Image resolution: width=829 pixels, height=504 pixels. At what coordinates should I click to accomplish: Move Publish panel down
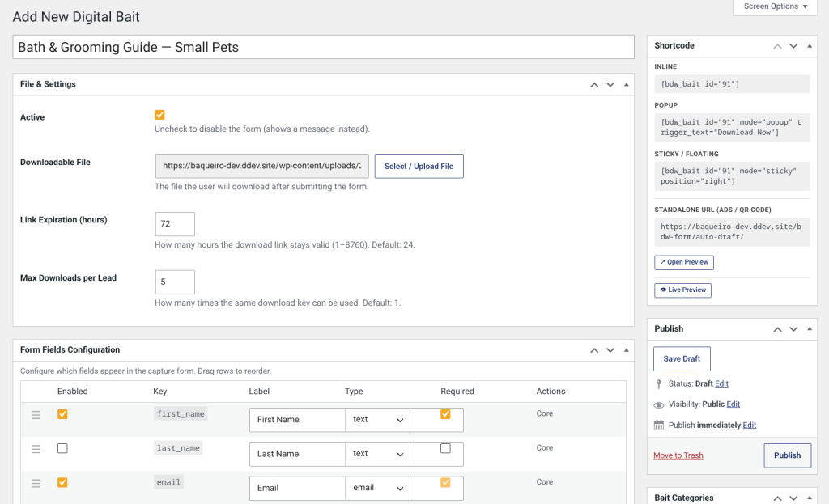tap(793, 329)
